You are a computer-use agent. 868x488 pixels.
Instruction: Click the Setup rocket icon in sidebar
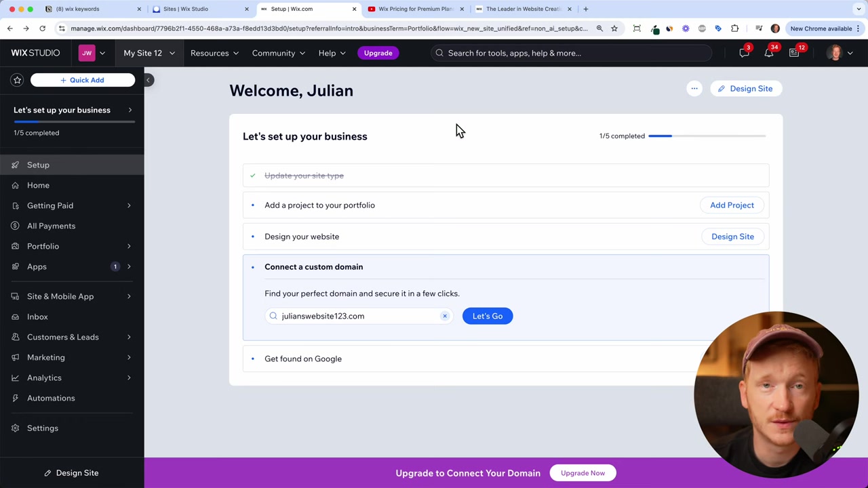click(x=15, y=165)
